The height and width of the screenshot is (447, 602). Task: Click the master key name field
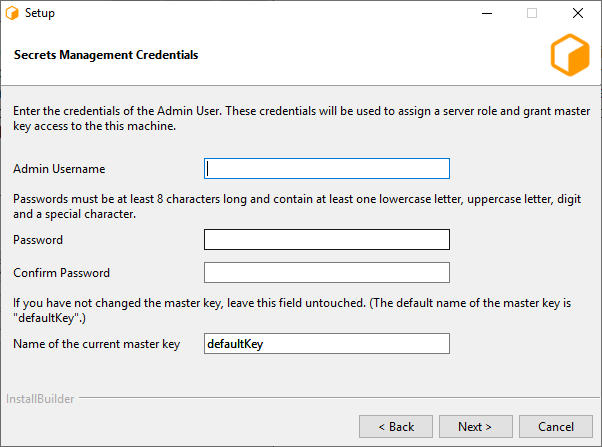[327, 344]
